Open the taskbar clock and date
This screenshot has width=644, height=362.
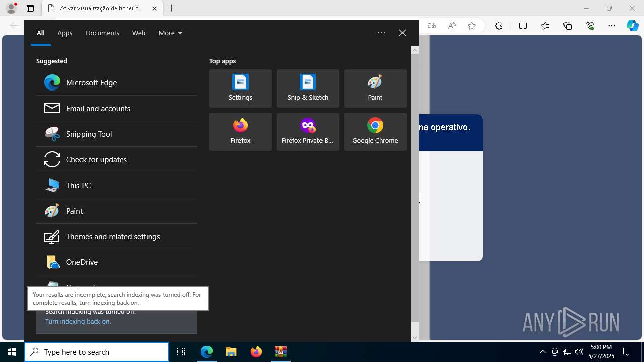(x=602, y=352)
